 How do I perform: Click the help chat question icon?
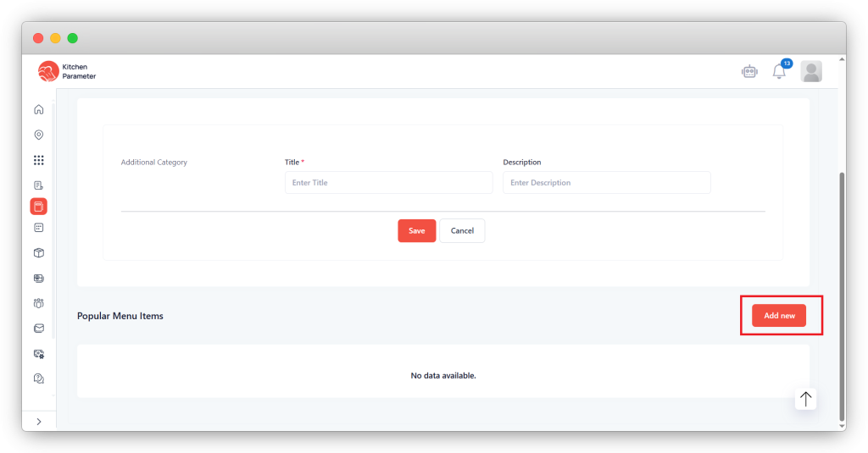pos(38,378)
